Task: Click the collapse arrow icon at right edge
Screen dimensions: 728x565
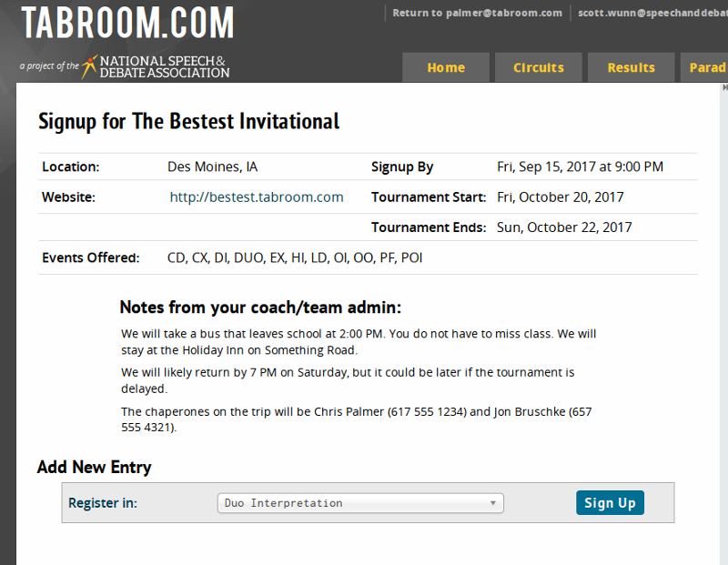Action: pyautogui.click(x=724, y=88)
